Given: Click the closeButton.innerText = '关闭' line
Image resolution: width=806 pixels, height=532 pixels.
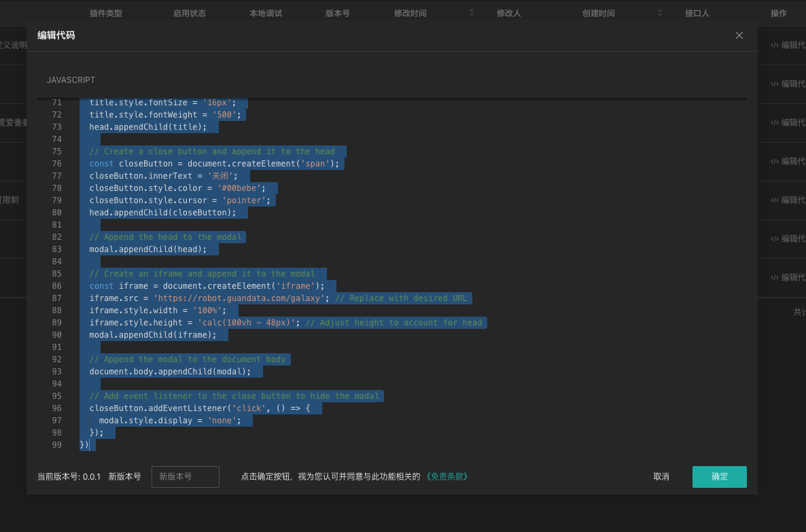Looking at the screenshot, I should pos(164,176).
